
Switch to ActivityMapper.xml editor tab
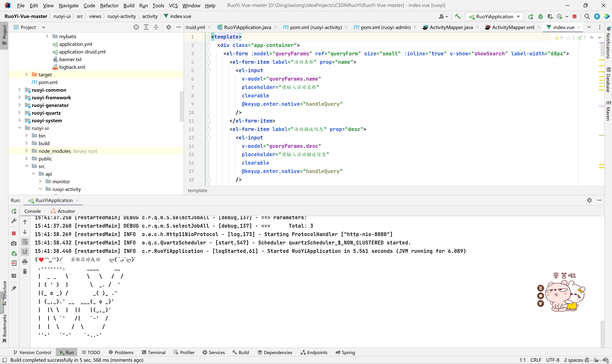pos(513,27)
